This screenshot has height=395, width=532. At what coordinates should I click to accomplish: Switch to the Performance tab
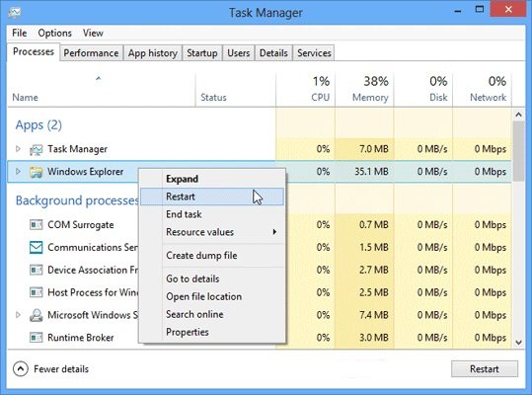coord(91,53)
